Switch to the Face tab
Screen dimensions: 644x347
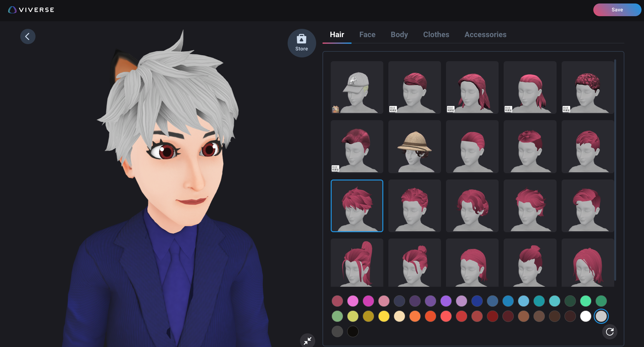coord(367,35)
